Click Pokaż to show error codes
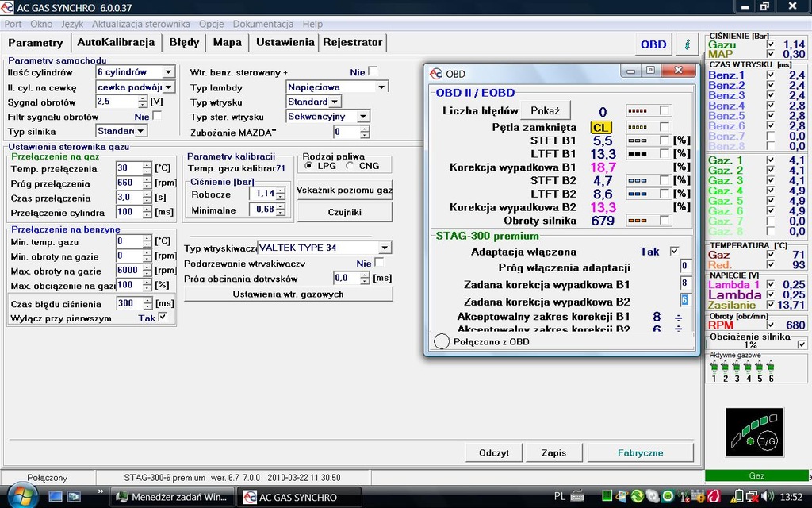 click(x=546, y=110)
